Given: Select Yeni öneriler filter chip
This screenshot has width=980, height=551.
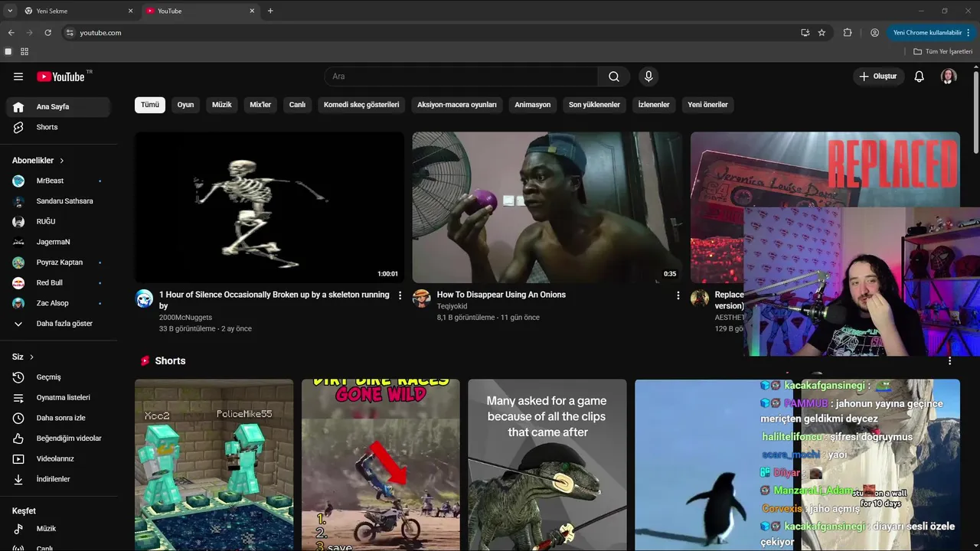Looking at the screenshot, I should click(x=707, y=105).
